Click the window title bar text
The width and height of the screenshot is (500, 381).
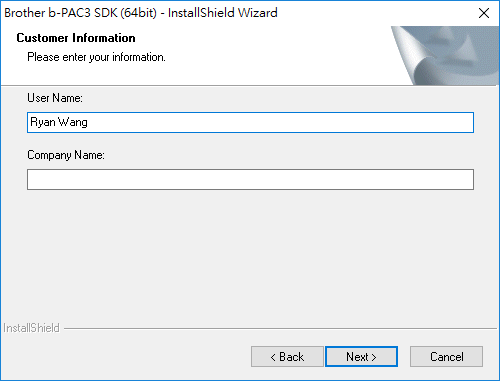(141, 13)
